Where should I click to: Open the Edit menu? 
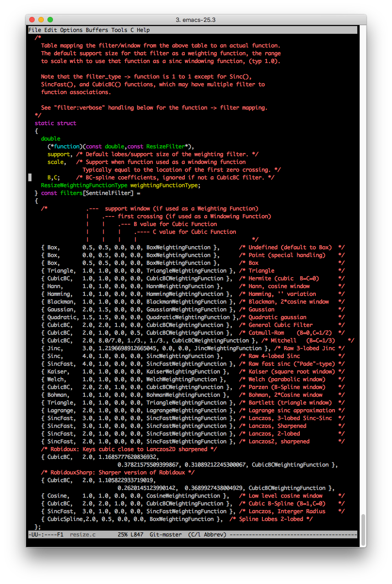coord(50,30)
